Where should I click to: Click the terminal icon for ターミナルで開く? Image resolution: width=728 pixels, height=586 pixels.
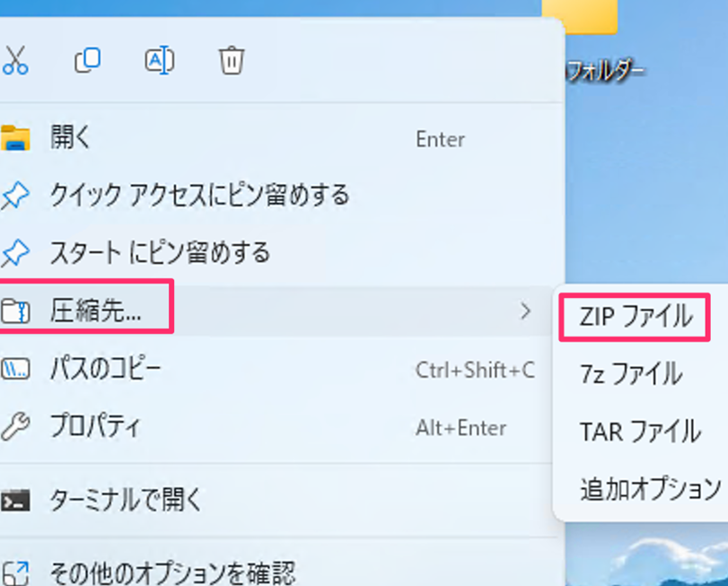pos(15,499)
